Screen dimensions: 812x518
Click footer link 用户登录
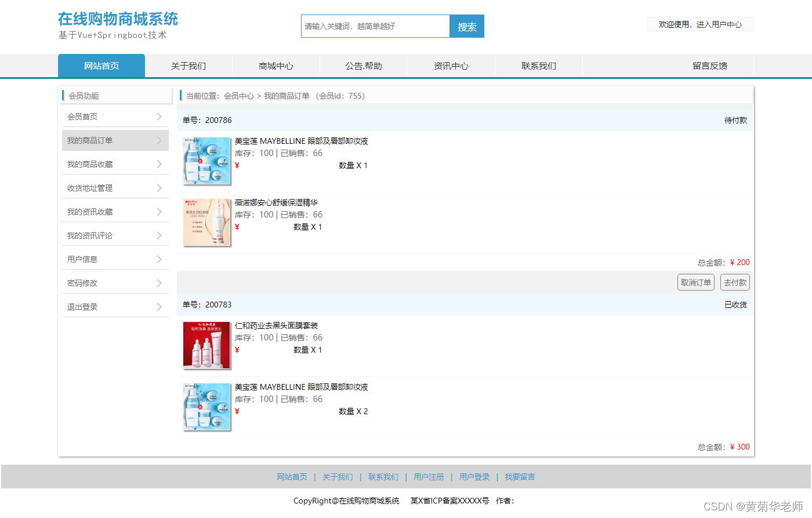(474, 477)
